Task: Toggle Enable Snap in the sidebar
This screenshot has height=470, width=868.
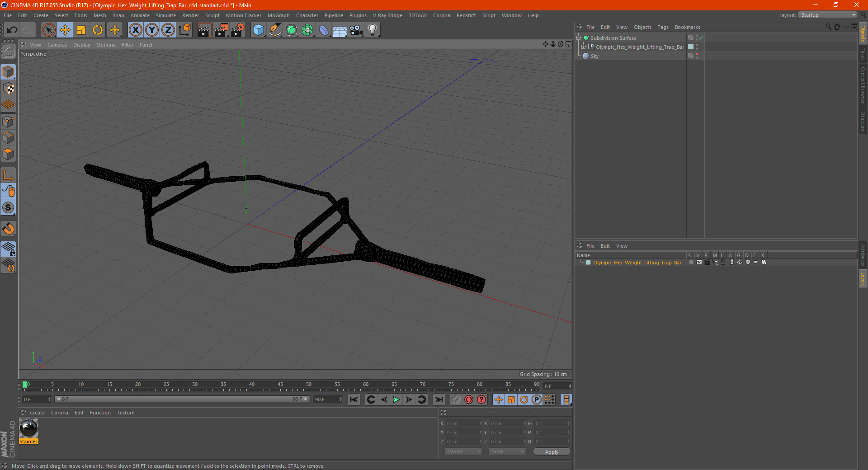Action: [x=9, y=229]
